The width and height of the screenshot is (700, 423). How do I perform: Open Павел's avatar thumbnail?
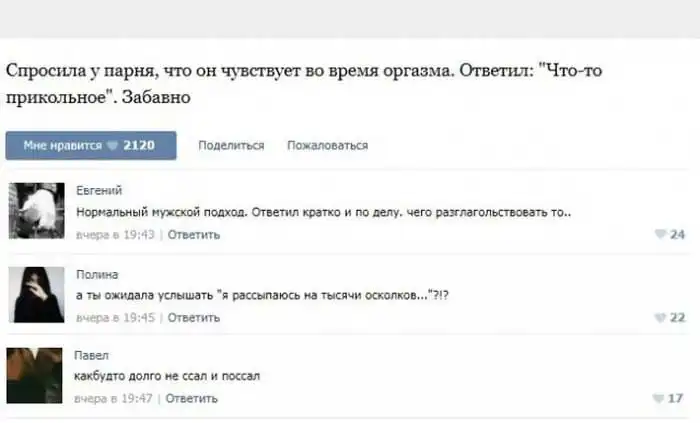pos(35,375)
